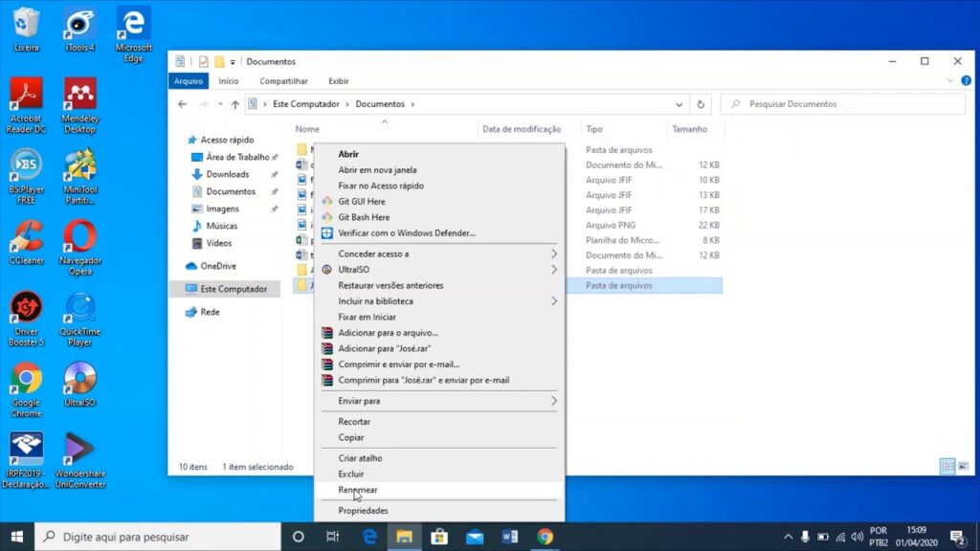Click Este Computador in address breadcrumb
The image size is (980, 551).
pyautogui.click(x=306, y=104)
